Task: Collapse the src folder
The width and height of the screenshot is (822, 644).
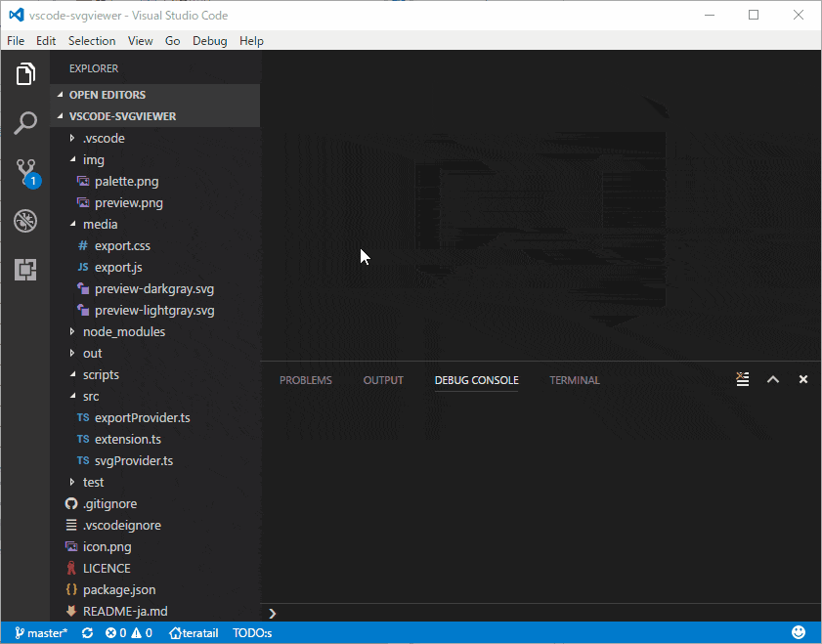Action: [x=72, y=396]
